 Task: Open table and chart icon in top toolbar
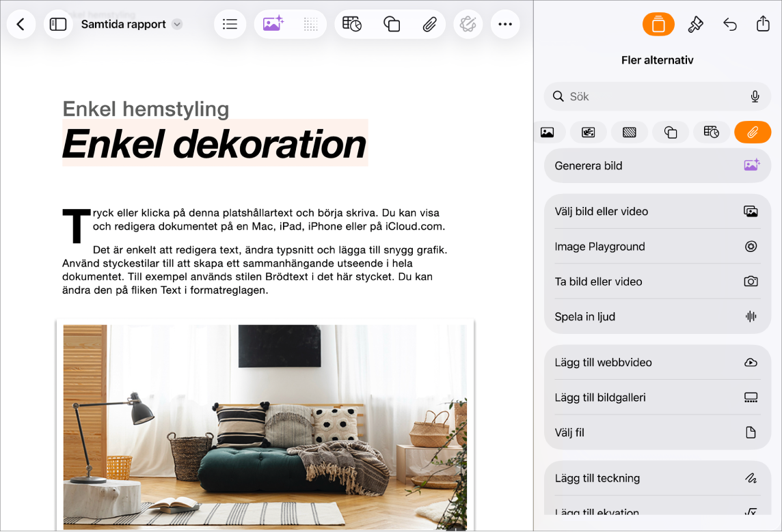click(352, 24)
